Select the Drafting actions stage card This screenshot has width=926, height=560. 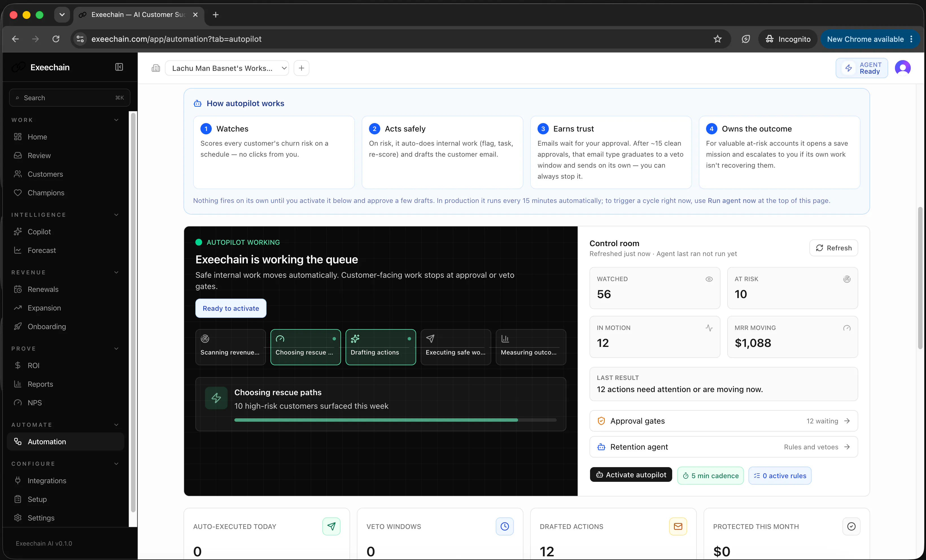coord(381,347)
